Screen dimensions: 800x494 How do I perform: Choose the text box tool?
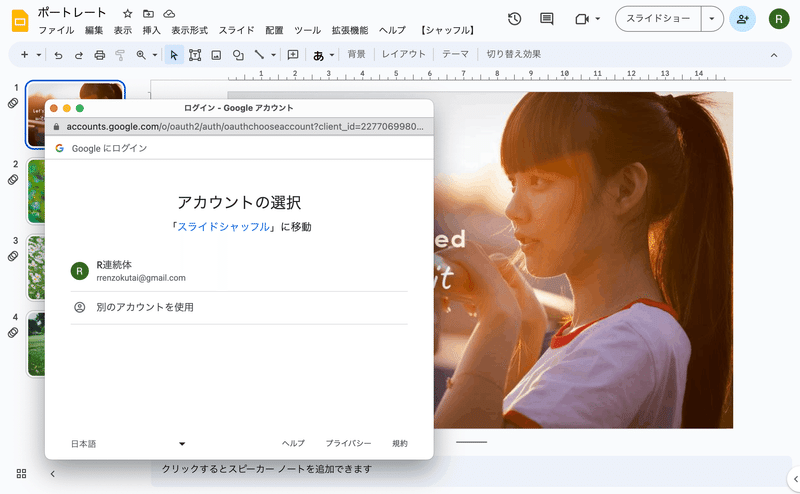[195, 55]
